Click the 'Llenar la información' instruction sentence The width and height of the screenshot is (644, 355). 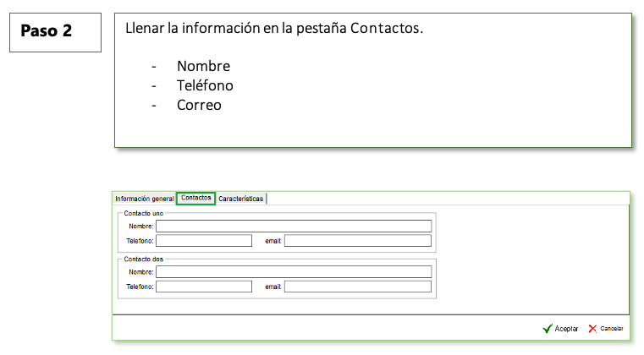(273, 28)
